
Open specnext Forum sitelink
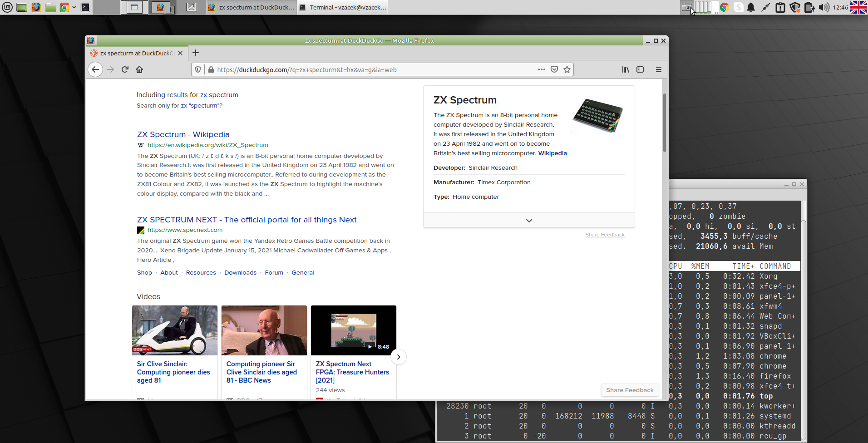(x=274, y=273)
